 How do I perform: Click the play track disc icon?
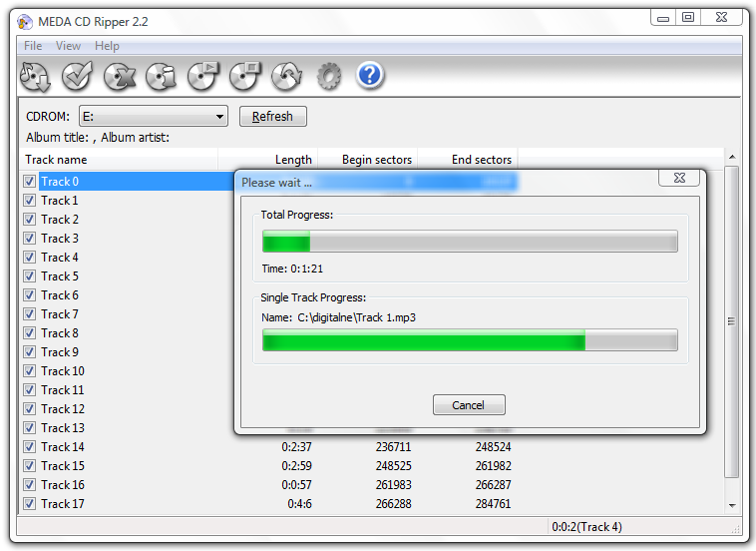point(203,76)
